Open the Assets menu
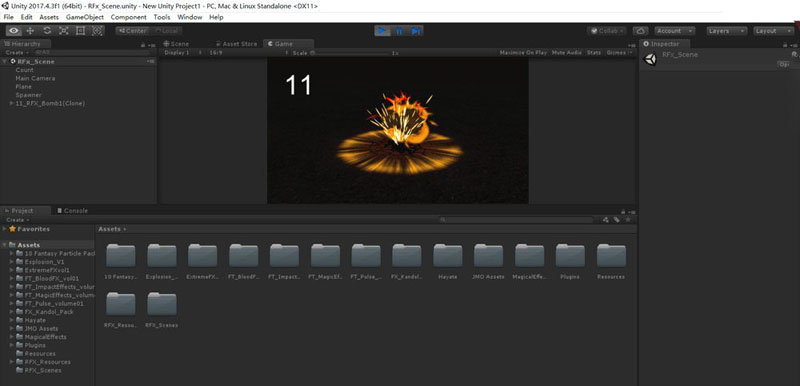 49,17
